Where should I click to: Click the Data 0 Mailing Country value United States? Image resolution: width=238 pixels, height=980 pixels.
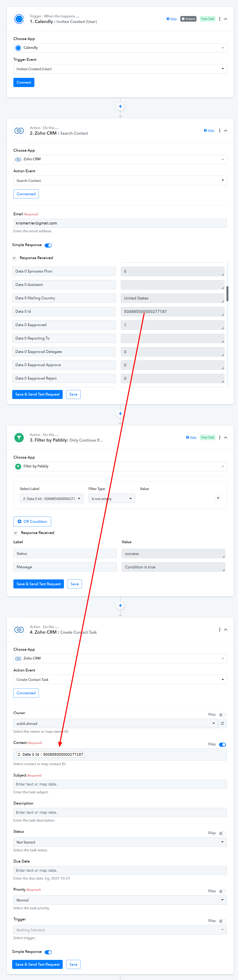173,298
